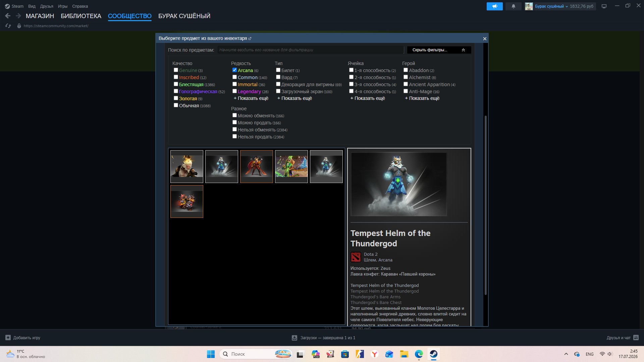Viewport: 644px width, 362px height.
Task: Click Загрузки — завершена 1 из 1
Action: coord(328,338)
